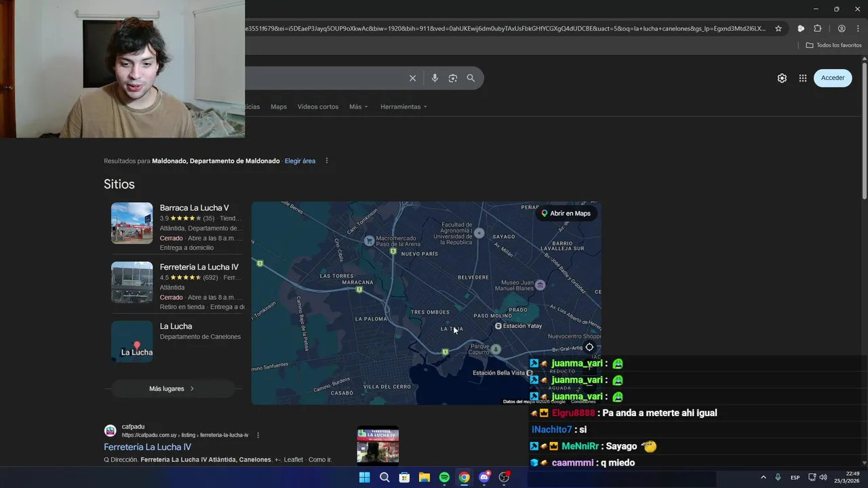Click the cafpadu.com site favicon
The height and width of the screenshot is (488, 868).
coord(110,430)
